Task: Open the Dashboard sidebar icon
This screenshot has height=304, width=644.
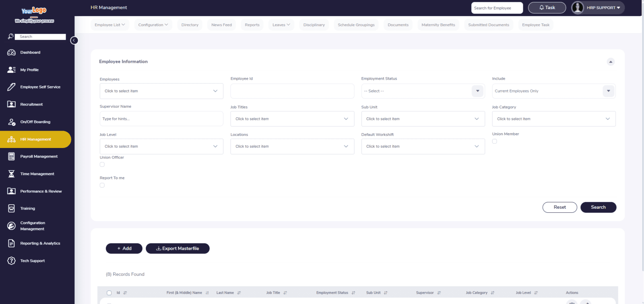Action: [x=11, y=52]
